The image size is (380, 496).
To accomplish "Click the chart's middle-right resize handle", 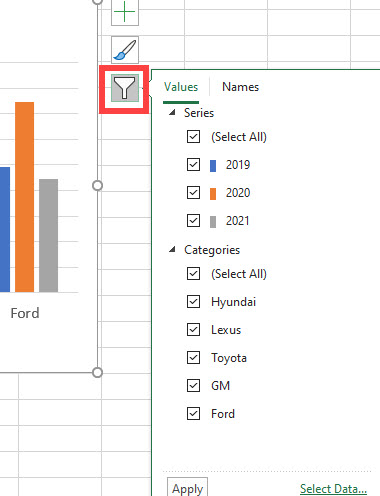I will point(97,185).
